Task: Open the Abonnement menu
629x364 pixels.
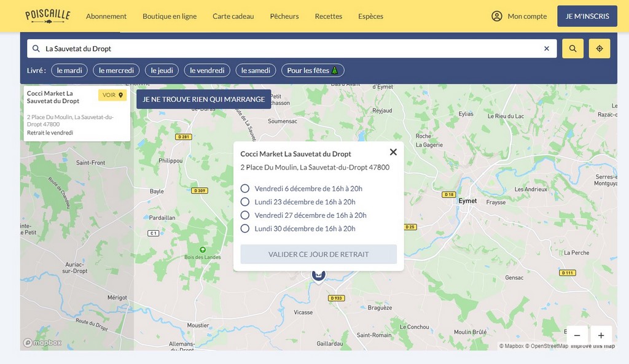Action: 106,16
